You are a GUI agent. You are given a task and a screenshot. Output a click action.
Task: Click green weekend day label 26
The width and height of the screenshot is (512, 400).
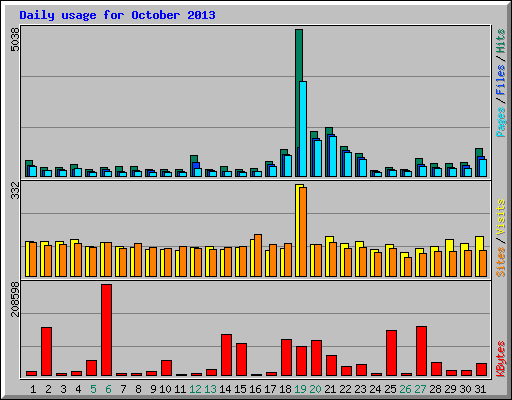coord(405,389)
